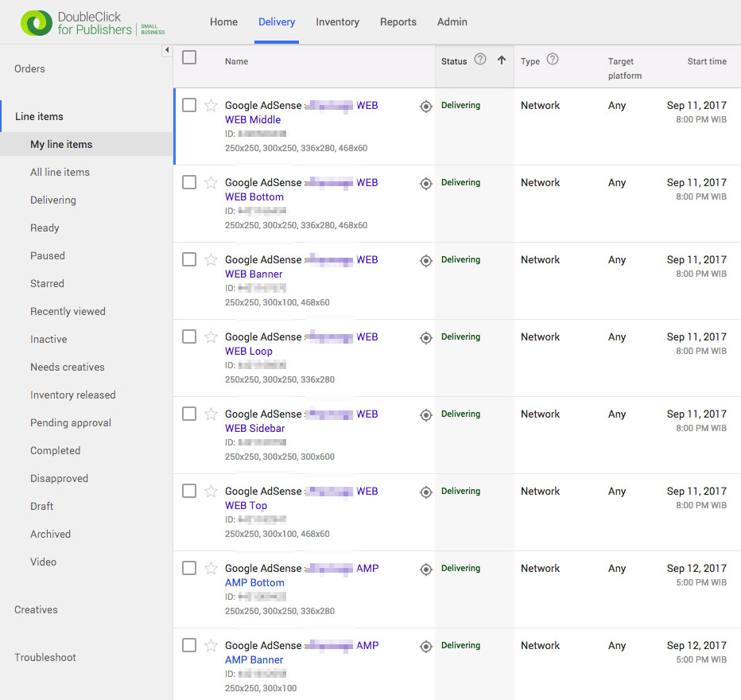This screenshot has height=700, width=741.
Task: Collapse the left sidebar panel arrow
Action: tap(167, 50)
